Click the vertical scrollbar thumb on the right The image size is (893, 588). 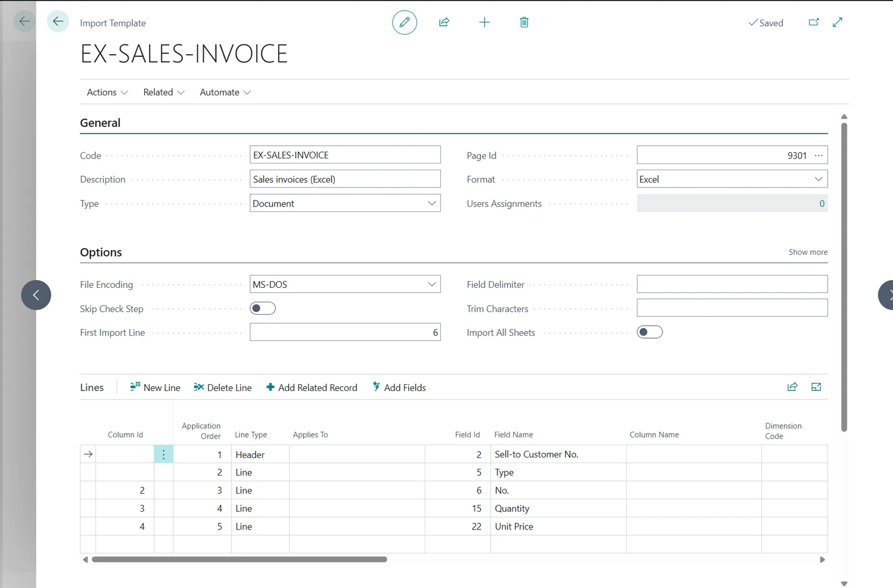coord(844,277)
